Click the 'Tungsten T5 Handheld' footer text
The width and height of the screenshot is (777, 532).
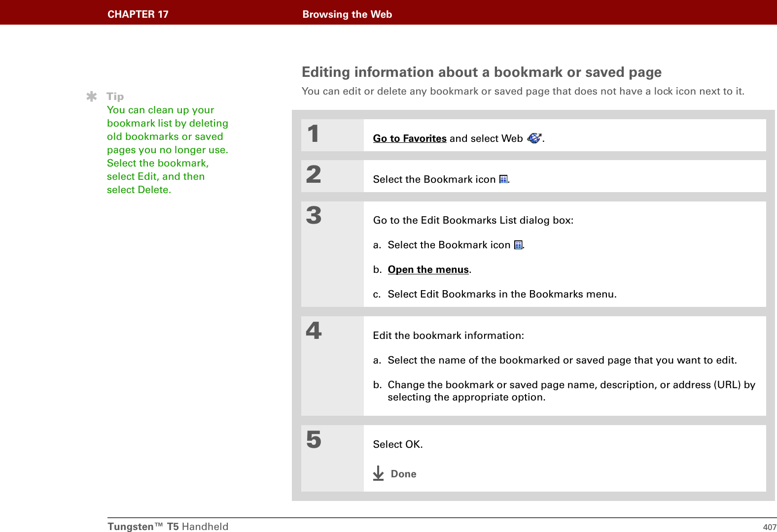coord(168,527)
